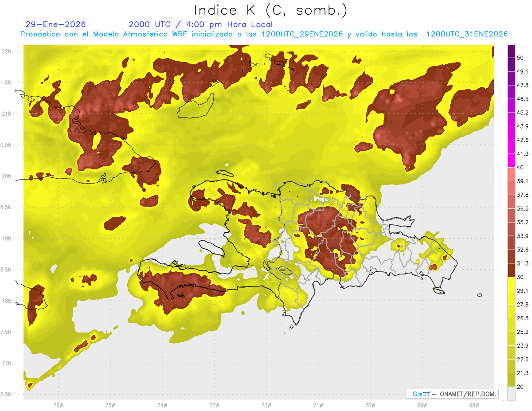Click legend value "39.1"

pyautogui.click(x=523, y=181)
